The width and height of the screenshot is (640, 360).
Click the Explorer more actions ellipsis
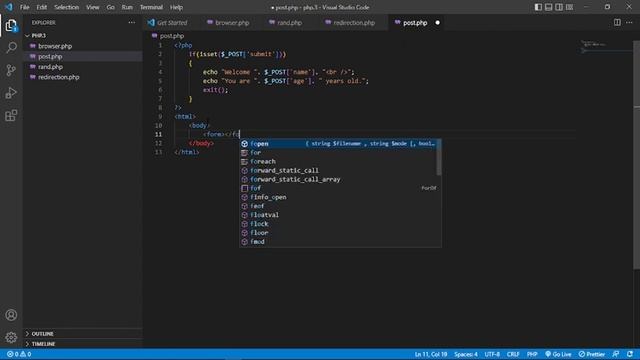tap(131, 23)
